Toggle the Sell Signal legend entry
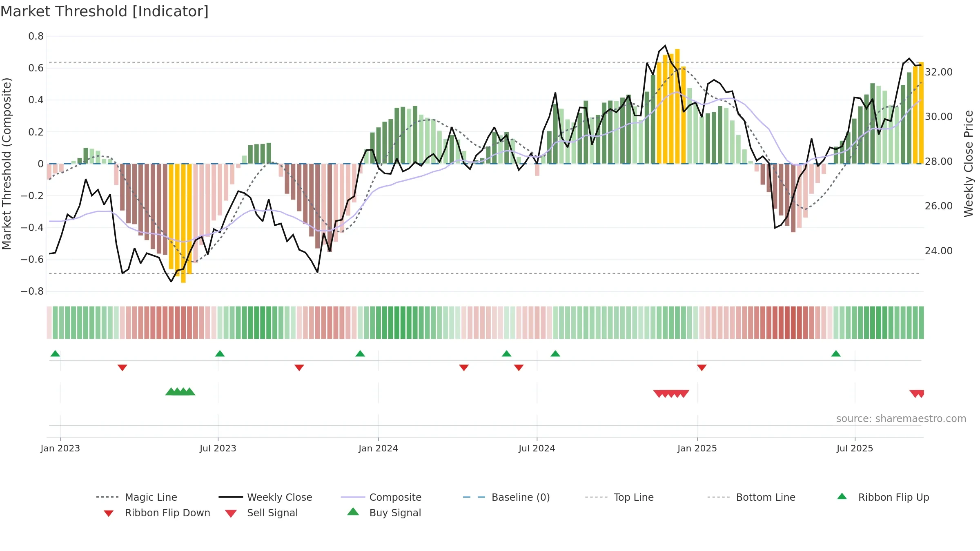 (261, 513)
